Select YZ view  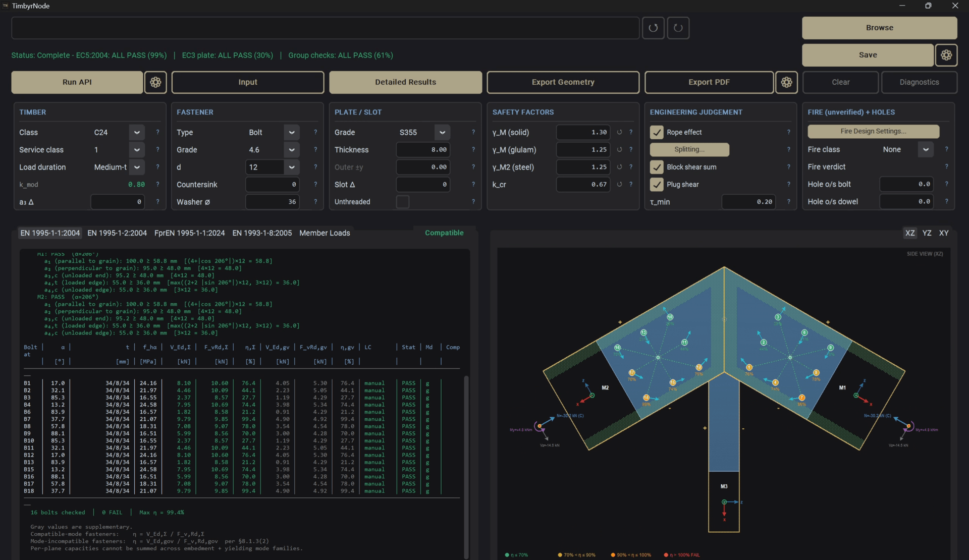tap(927, 233)
